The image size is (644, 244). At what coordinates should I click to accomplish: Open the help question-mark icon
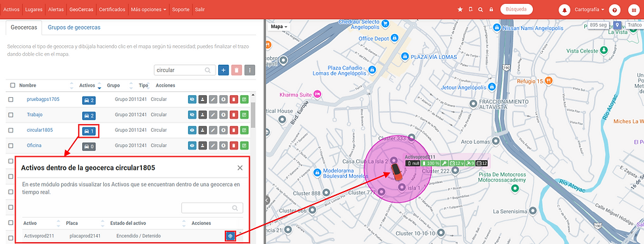(614, 9)
